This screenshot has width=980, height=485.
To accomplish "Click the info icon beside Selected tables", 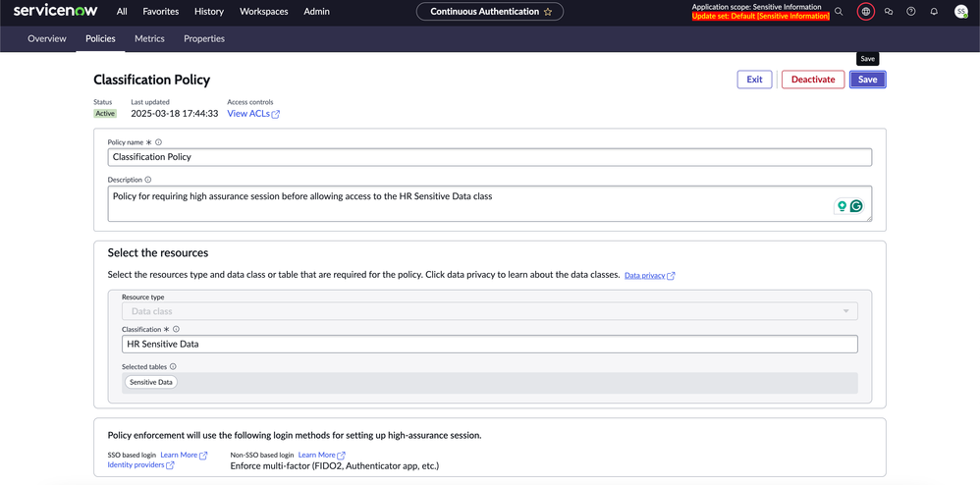I will (x=173, y=366).
